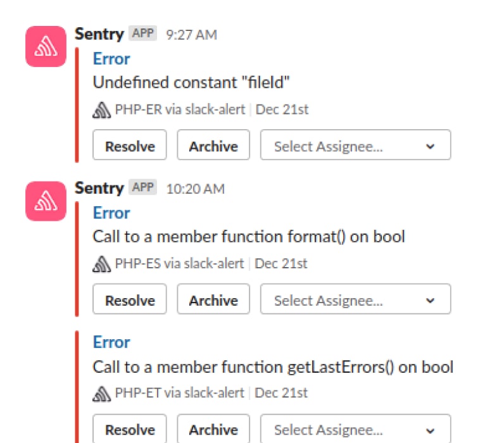
Task: Click Sentry avatar icon on 10:20 AM message
Action: (46, 201)
